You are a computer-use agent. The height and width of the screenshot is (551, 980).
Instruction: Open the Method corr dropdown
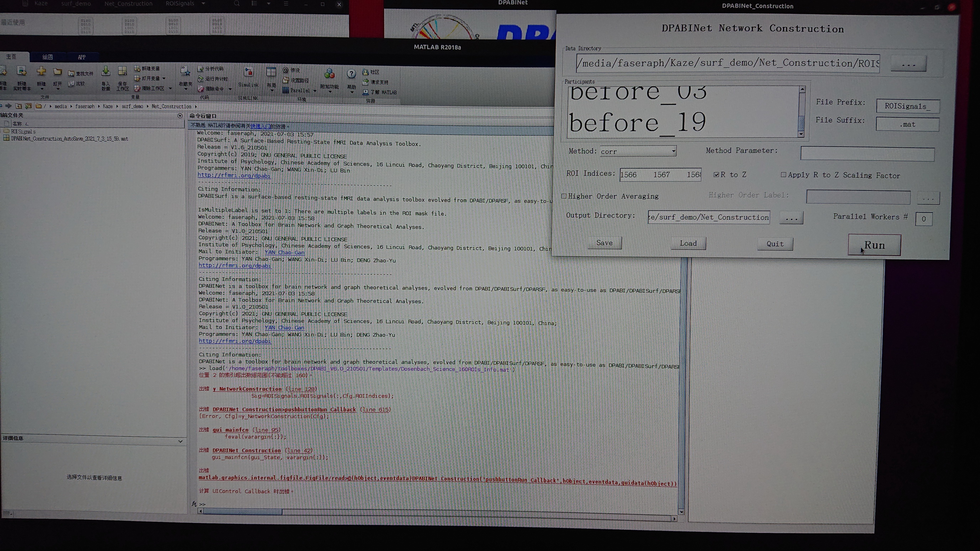[638, 151]
